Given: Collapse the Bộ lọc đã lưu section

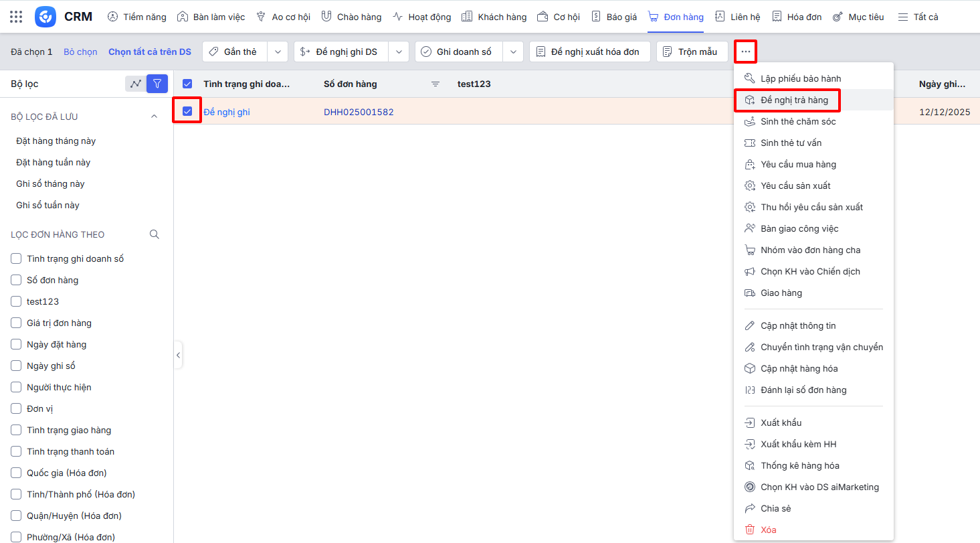Looking at the screenshot, I should point(154,117).
